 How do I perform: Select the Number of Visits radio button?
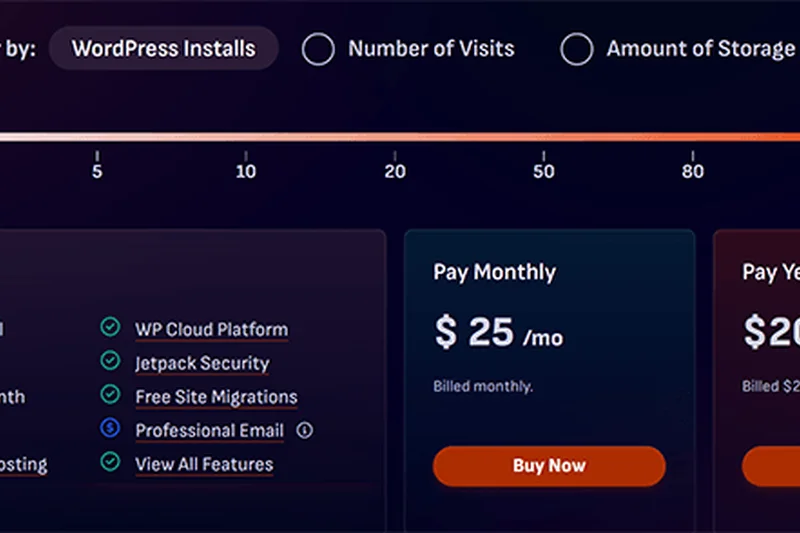click(318, 49)
